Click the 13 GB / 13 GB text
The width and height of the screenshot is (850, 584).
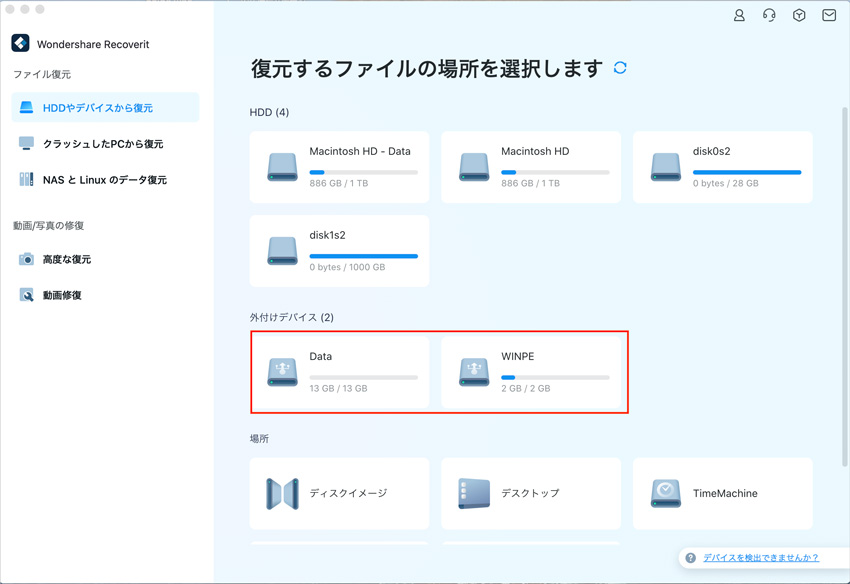338,388
